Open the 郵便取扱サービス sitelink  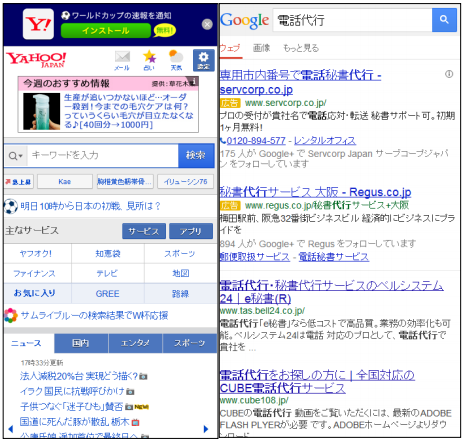coord(255,257)
